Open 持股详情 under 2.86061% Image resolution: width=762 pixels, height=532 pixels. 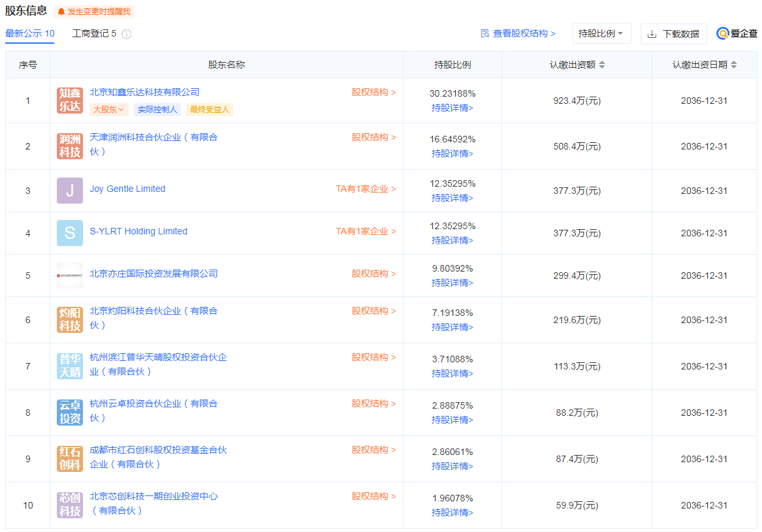[452, 466]
